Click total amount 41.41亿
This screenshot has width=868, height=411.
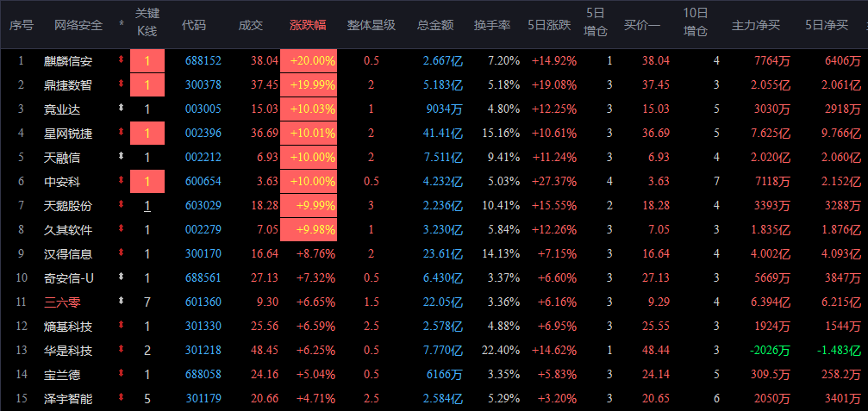pyautogui.click(x=441, y=134)
